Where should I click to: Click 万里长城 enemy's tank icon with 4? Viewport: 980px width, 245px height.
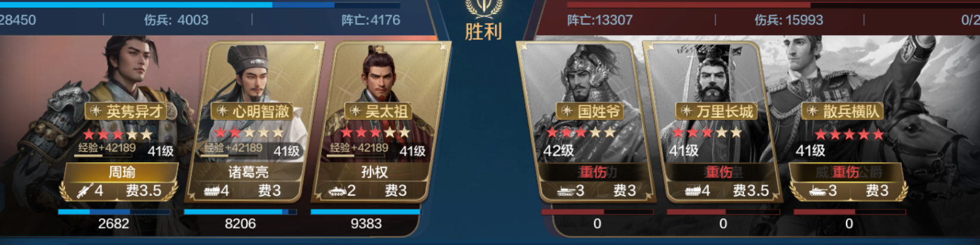pos(692,191)
